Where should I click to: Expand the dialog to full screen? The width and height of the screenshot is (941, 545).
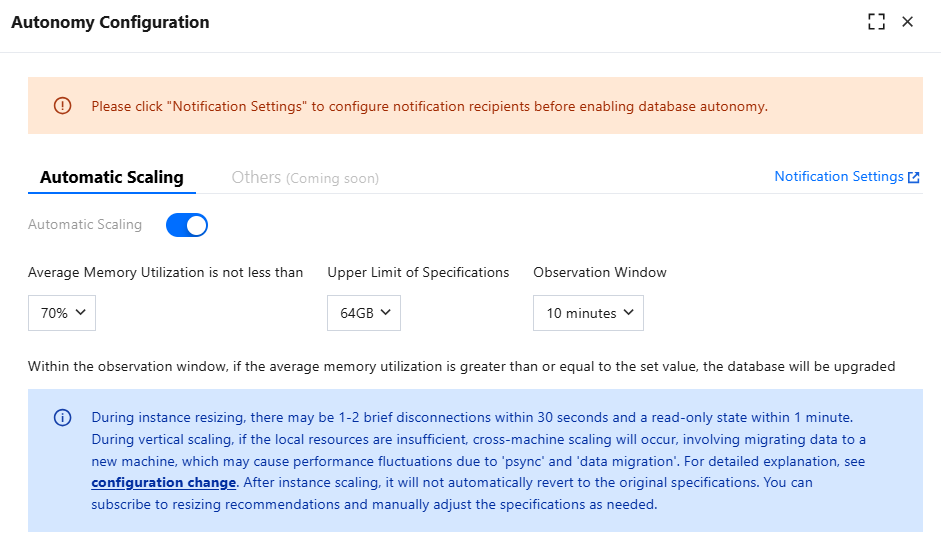point(877,22)
